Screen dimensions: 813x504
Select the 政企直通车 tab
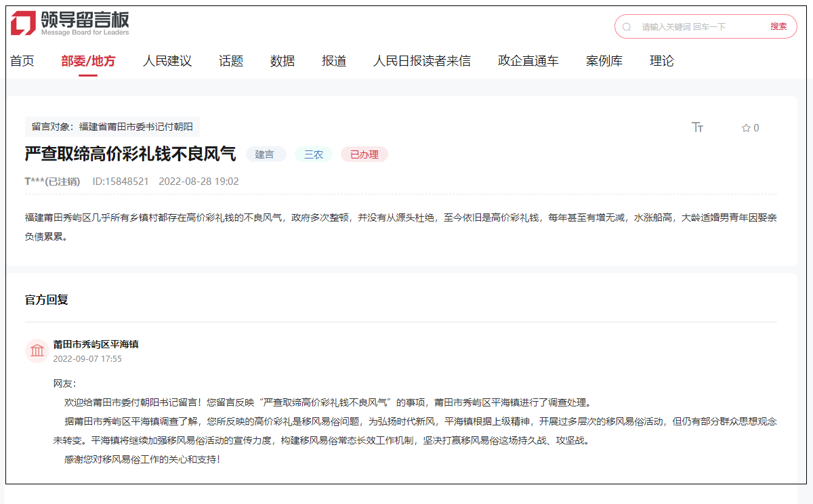528,60
